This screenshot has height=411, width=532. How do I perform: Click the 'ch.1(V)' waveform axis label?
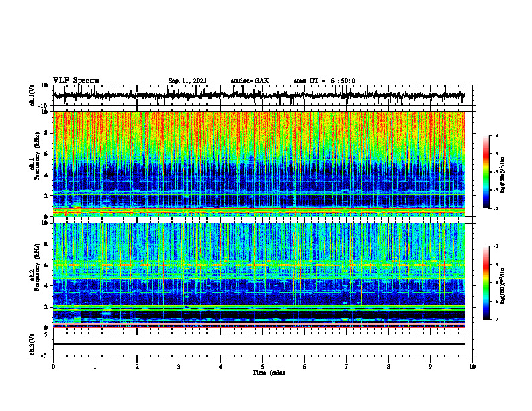[x=32, y=95]
